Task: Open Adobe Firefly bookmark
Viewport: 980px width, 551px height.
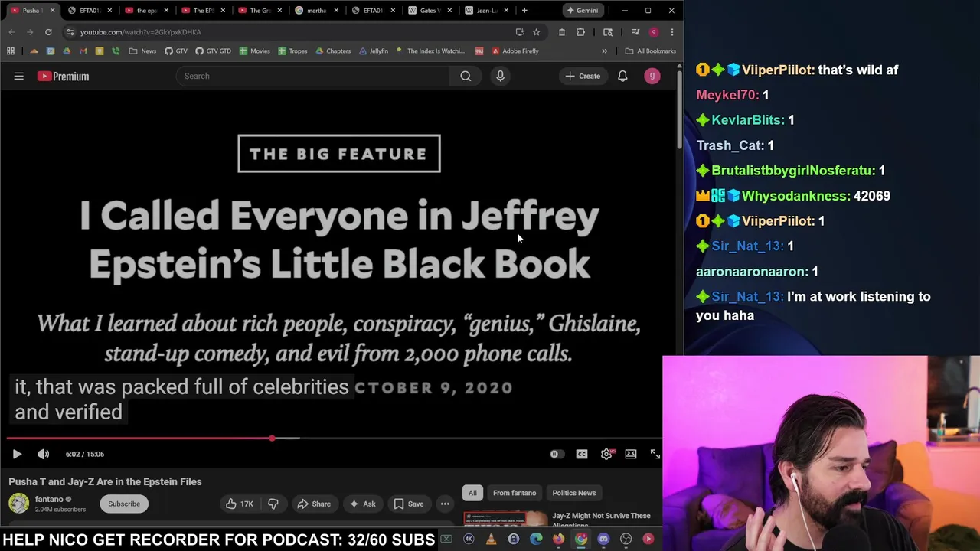Action: tap(515, 51)
